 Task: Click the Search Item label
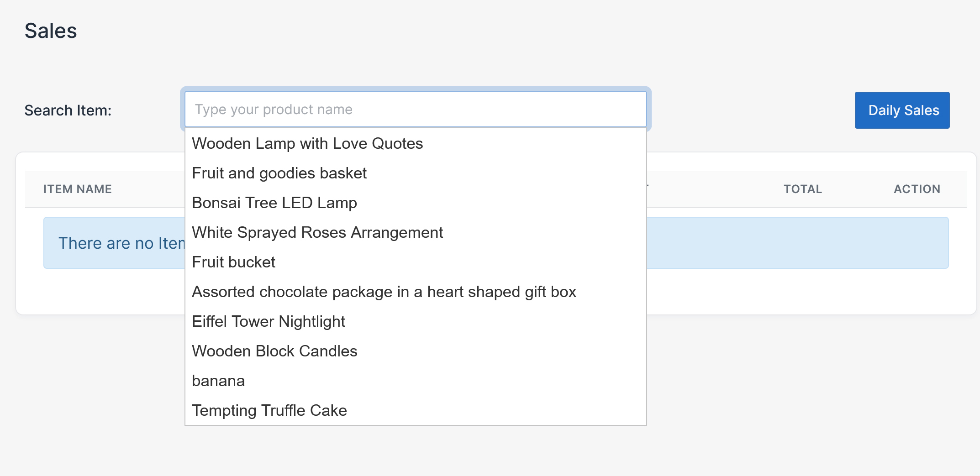pyautogui.click(x=68, y=110)
